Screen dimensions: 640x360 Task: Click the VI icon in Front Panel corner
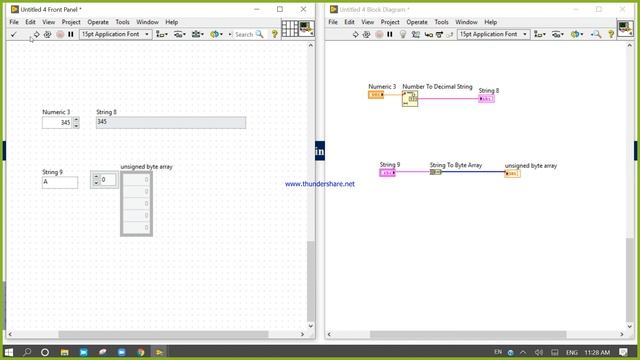pos(306,29)
